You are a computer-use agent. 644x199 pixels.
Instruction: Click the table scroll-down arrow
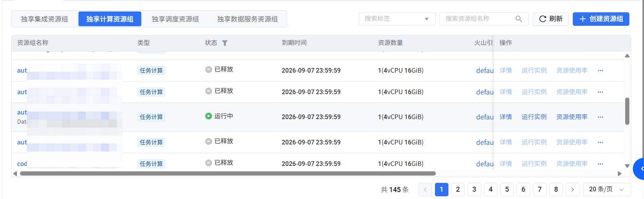[627, 166]
